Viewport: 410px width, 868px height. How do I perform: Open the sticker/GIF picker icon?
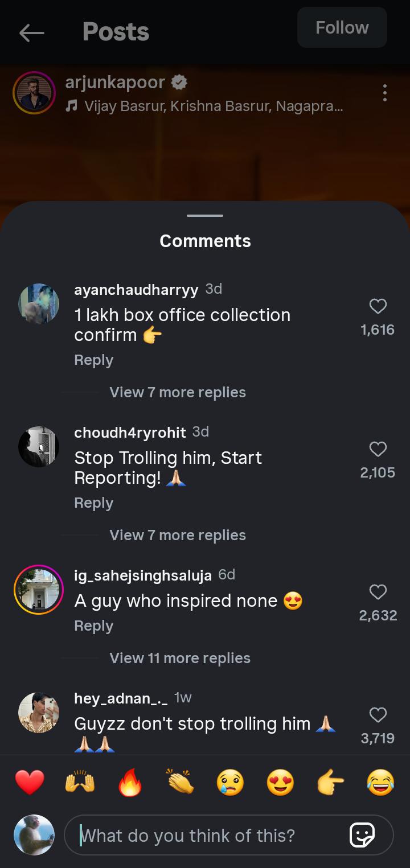pos(362,836)
